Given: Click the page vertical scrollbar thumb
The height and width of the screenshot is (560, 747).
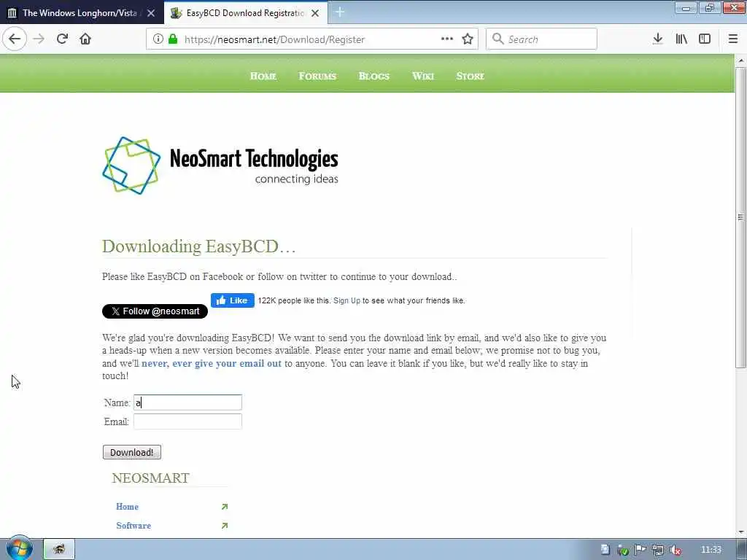Looking at the screenshot, I should click(740, 217).
